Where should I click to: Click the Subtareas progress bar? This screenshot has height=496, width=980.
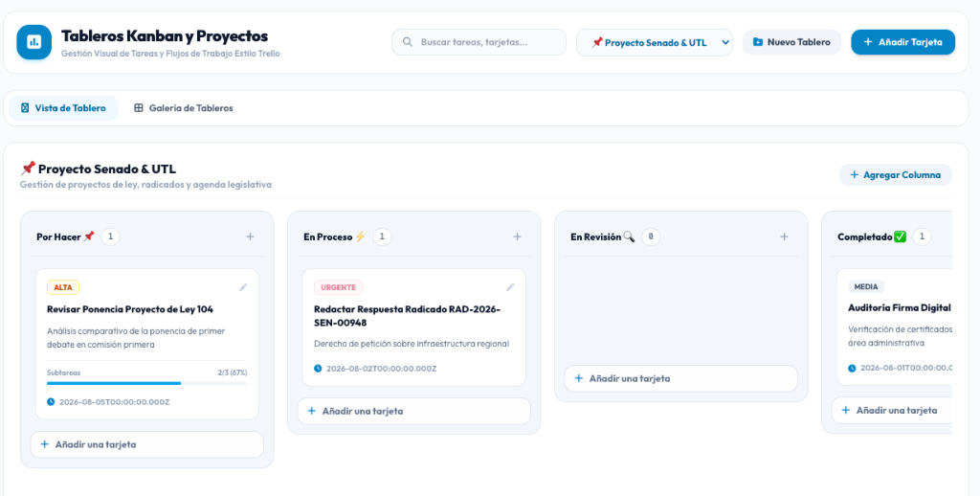coord(146,383)
